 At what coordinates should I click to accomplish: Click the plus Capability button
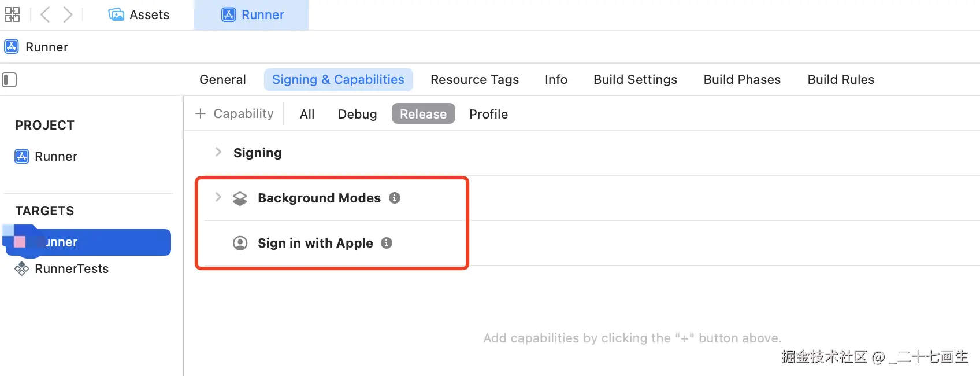coord(234,114)
